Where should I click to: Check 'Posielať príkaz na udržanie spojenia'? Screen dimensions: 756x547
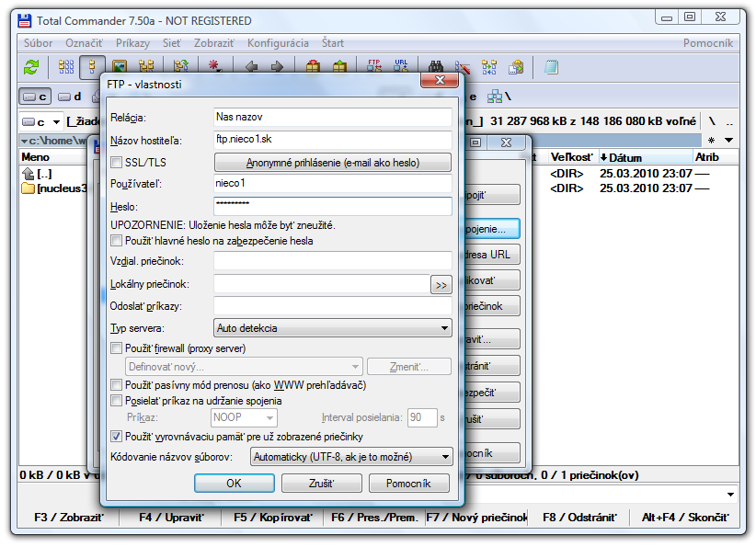116,401
